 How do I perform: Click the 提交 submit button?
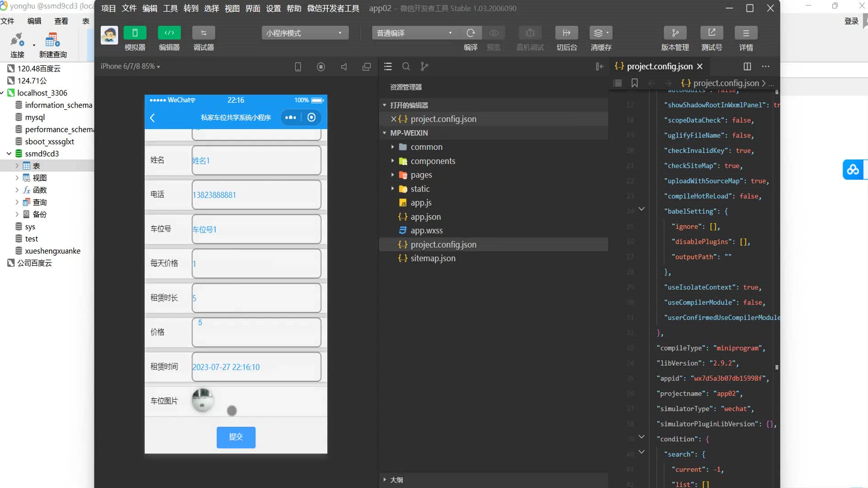click(x=236, y=437)
